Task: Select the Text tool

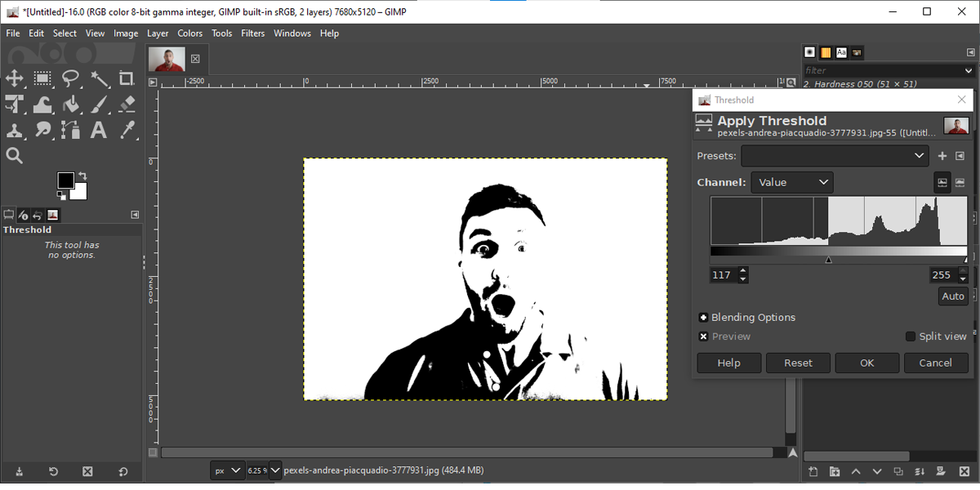Action: click(99, 131)
